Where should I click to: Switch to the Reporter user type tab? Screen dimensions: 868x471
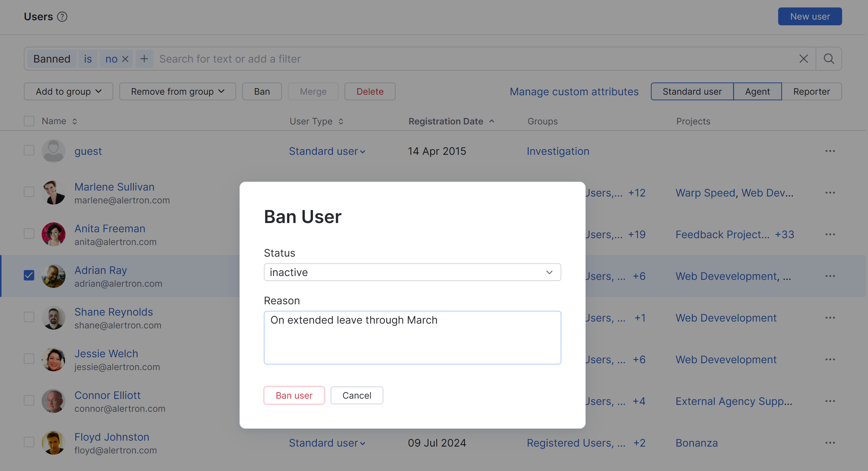point(811,91)
